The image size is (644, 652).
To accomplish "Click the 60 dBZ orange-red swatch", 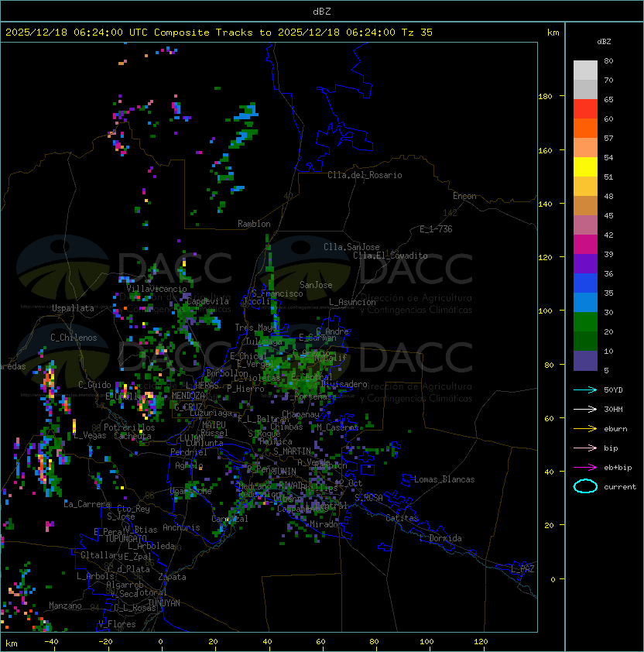I will [585, 128].
